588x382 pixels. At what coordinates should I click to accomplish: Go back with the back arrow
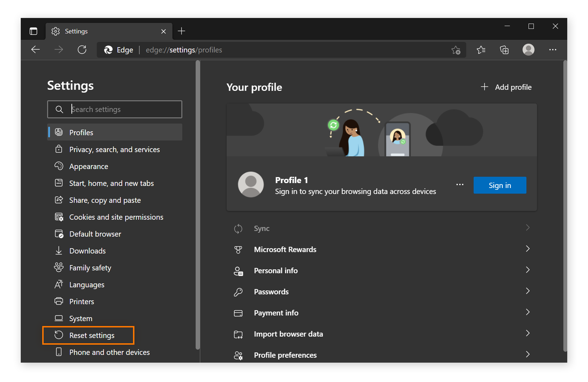pyautogui.click(x=36, y=50)
